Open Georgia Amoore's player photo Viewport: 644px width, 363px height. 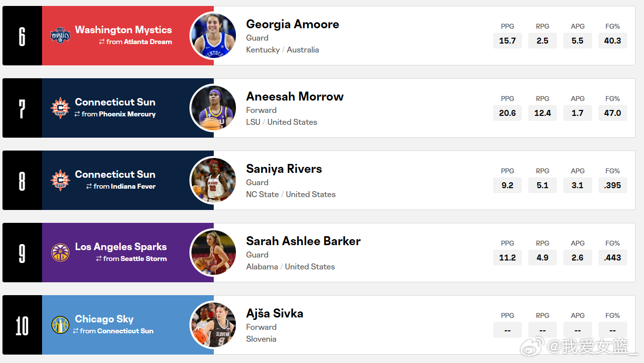pos(213,36)
